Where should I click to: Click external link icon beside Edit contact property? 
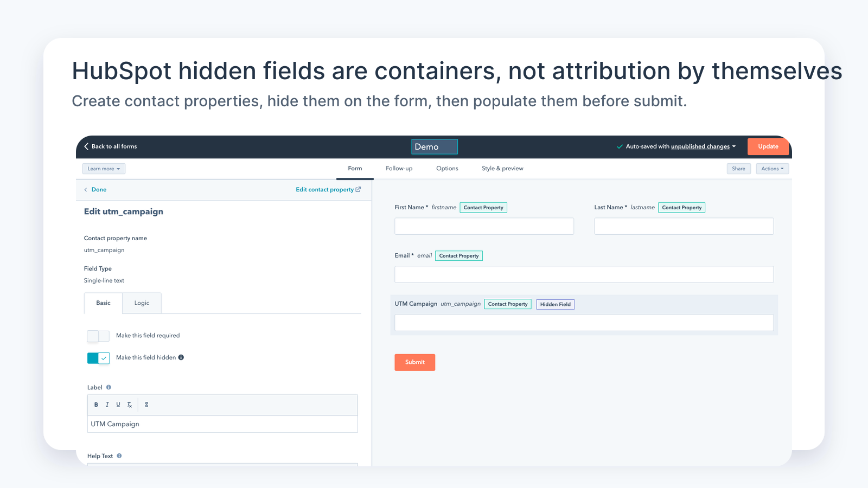point(358,189)
